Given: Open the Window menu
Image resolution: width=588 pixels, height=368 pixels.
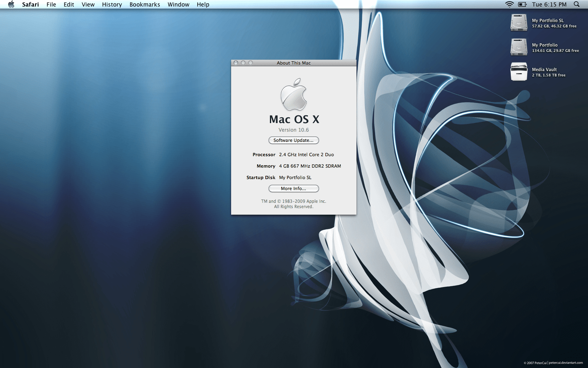Looking at the screenshot, I should pos(178,4).
